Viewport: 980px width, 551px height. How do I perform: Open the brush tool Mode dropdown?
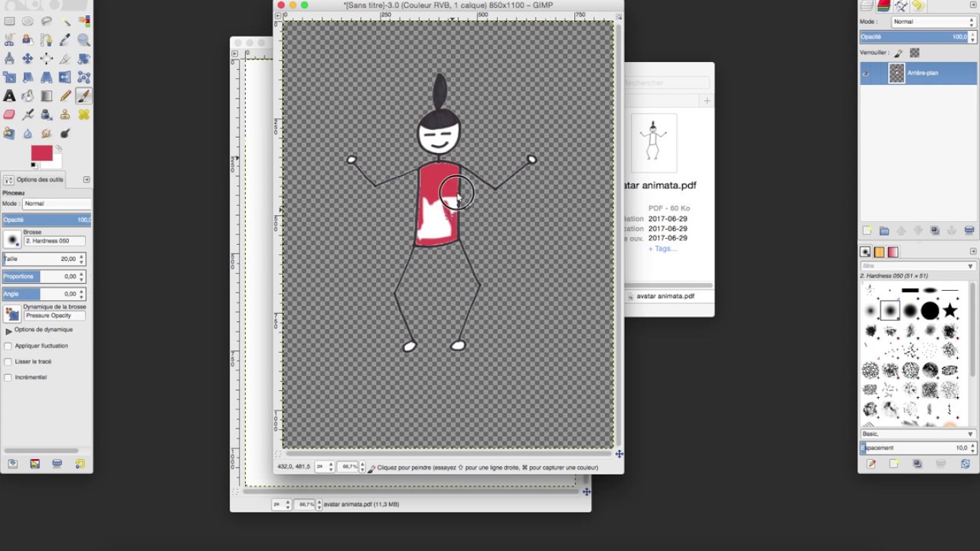coord(57,204)
